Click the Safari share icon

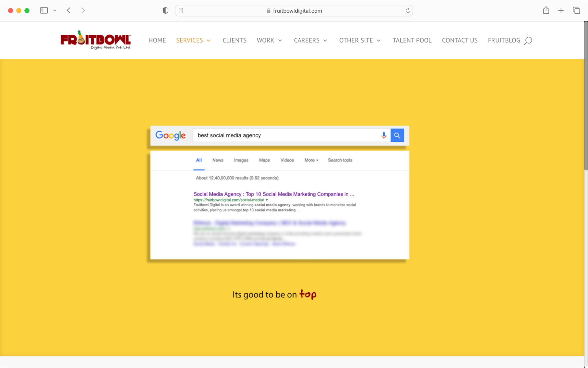coord(546,10)
